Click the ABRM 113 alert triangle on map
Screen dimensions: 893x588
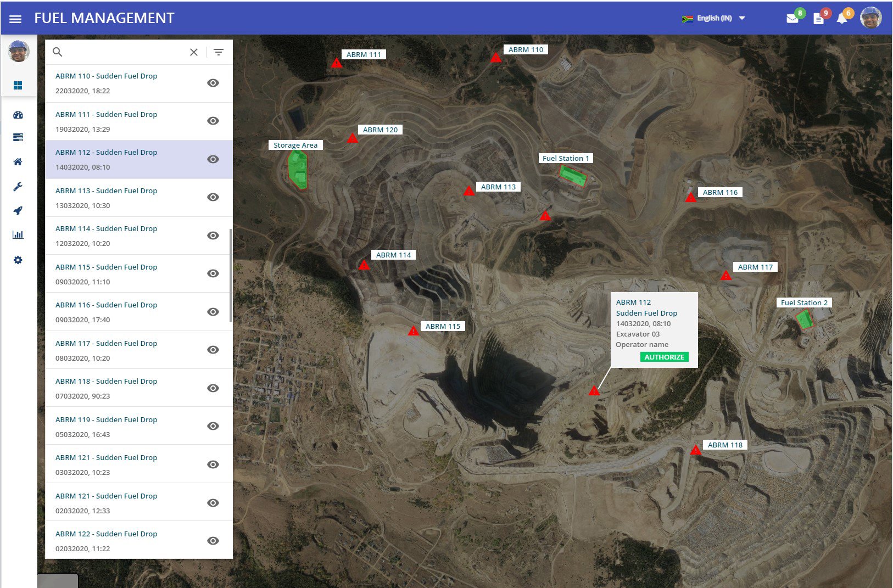(468, 191)
